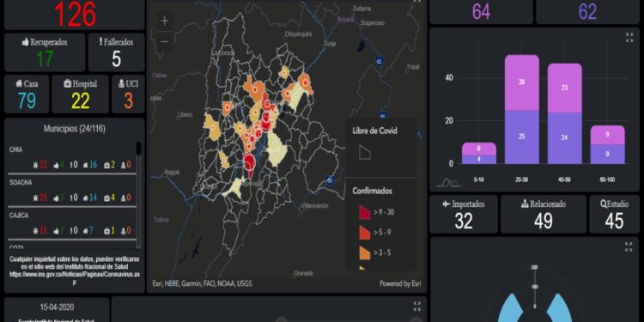Click the Municipios list scrollbar handle

pyautogui.click(x=139, y=149)
